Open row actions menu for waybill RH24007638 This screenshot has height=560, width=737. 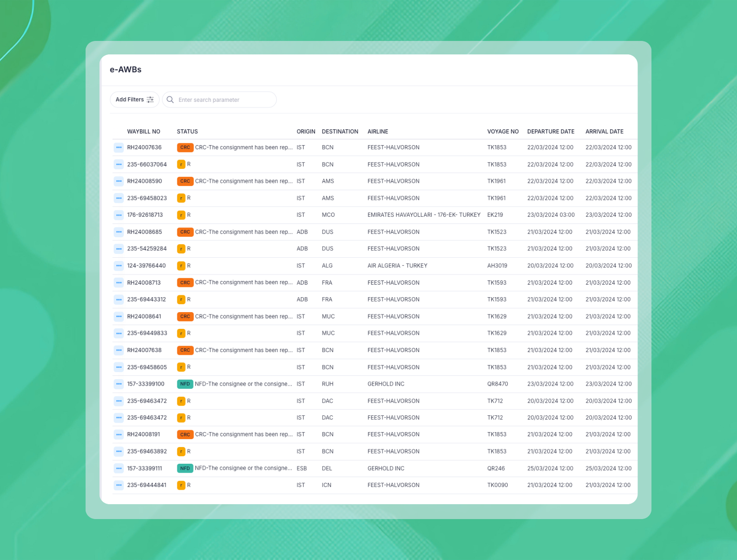point(119,350)
